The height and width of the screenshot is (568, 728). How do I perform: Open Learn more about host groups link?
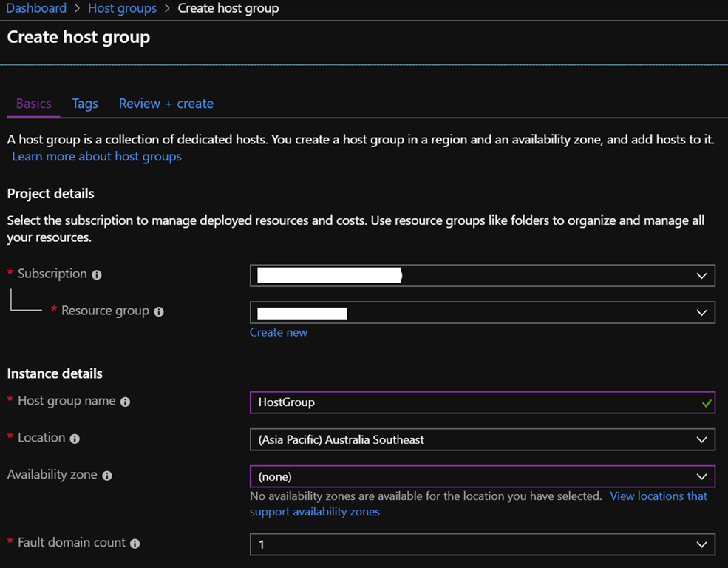pyautogui.click(x=97, y=157)
